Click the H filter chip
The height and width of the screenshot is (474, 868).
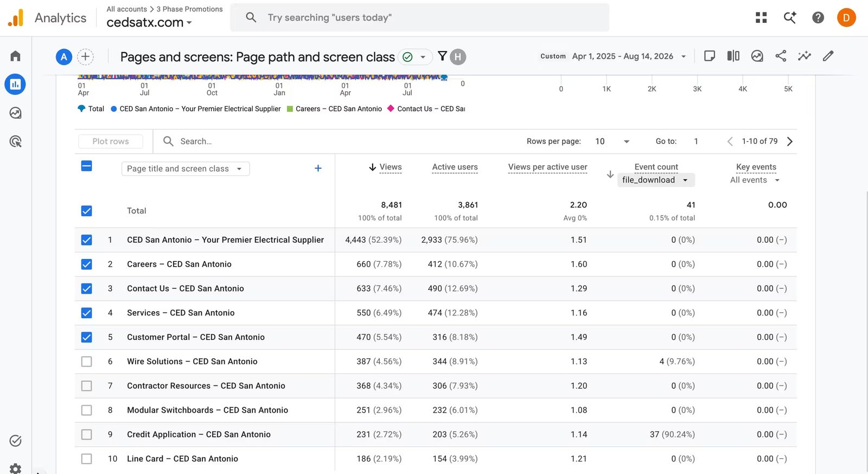pos(458,56)
